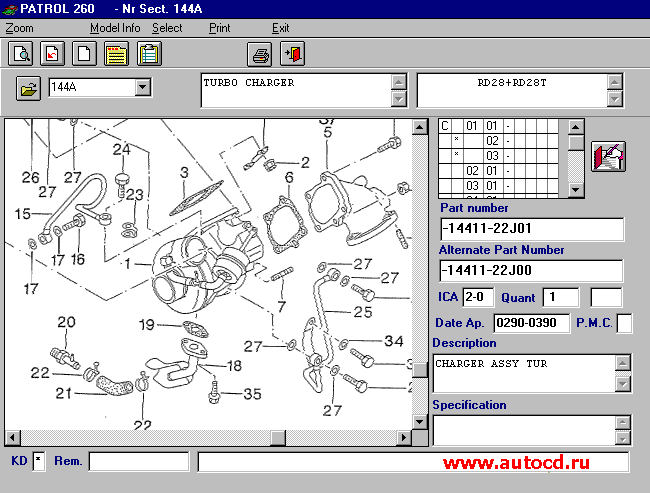Screen dimensions: 650x493
Task: Click the exit door icon
Action: pos(293,54)
